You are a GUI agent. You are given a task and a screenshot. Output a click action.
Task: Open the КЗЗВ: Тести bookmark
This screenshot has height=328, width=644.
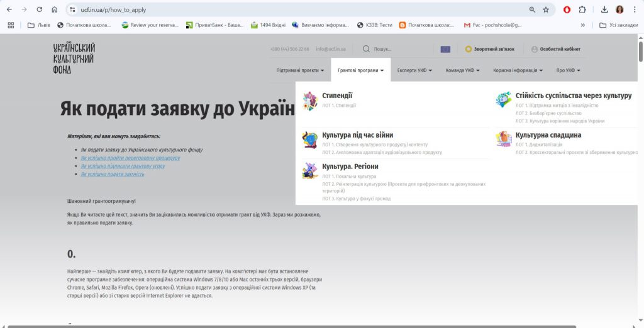(375, 25)
